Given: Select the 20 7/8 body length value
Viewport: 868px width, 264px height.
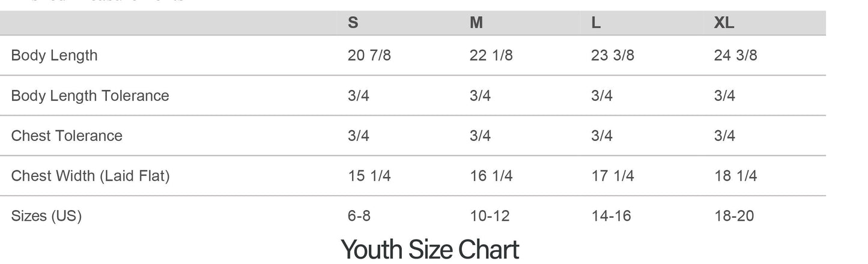Looking at the screenshot, I should 369,55.
